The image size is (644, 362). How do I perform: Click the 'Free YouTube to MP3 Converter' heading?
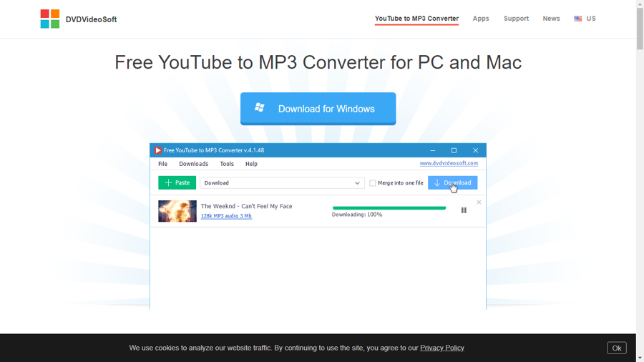(x=318, y=62)
